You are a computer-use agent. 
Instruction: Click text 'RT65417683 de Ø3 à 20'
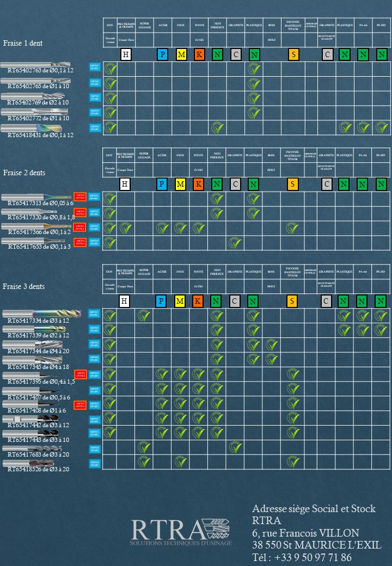click(x=38, y=454)
